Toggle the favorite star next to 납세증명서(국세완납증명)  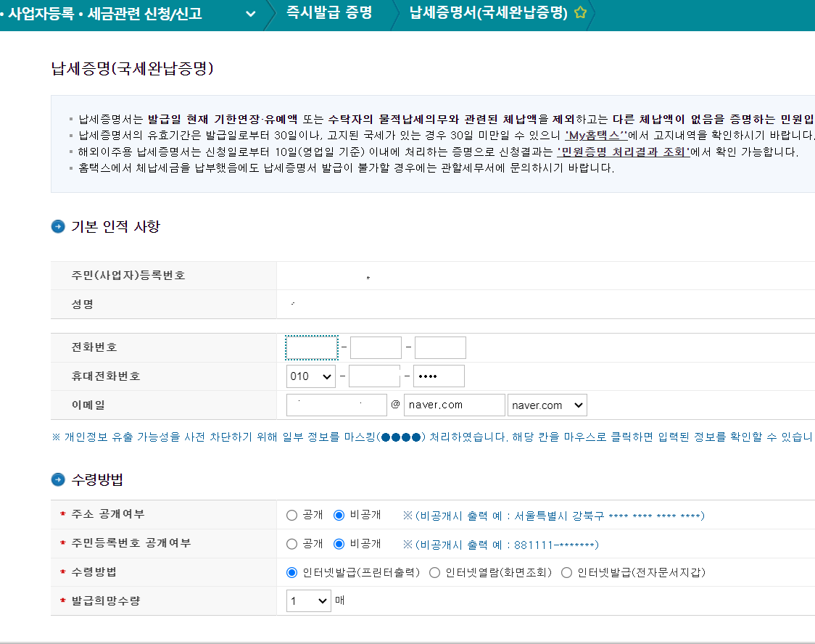pos(580,12)
